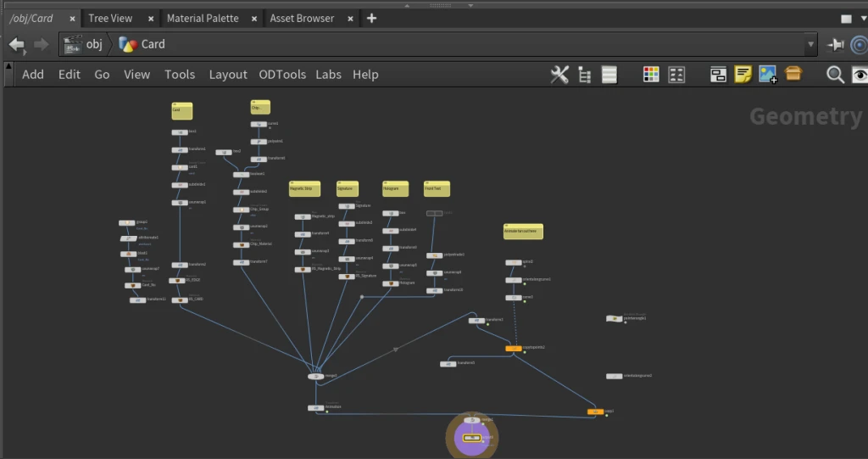This screenshot has height=459, width=868.
Task: Toggle the pin pane icon
Action: point(835,44)
